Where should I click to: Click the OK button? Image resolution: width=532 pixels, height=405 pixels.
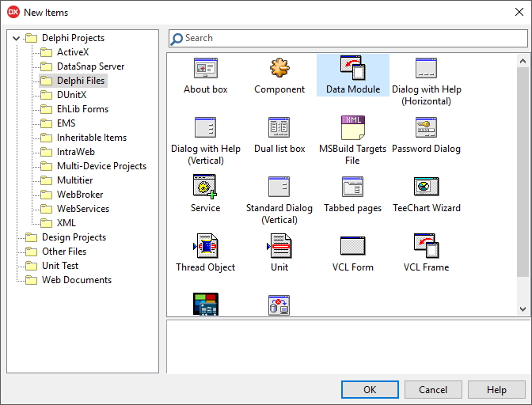click(x=370, y=390)
